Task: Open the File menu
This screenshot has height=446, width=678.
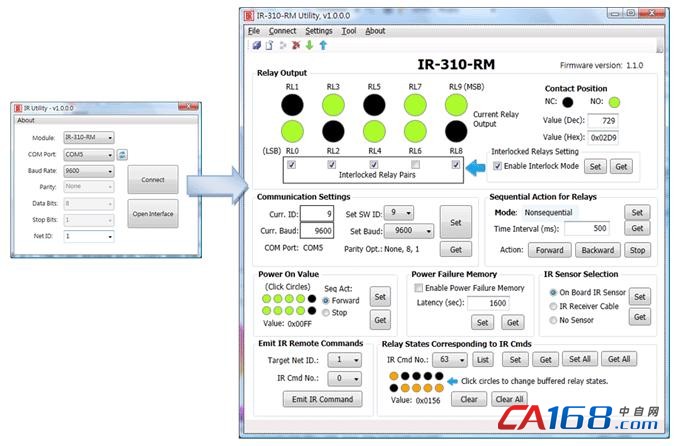Action: coord(254,31)
